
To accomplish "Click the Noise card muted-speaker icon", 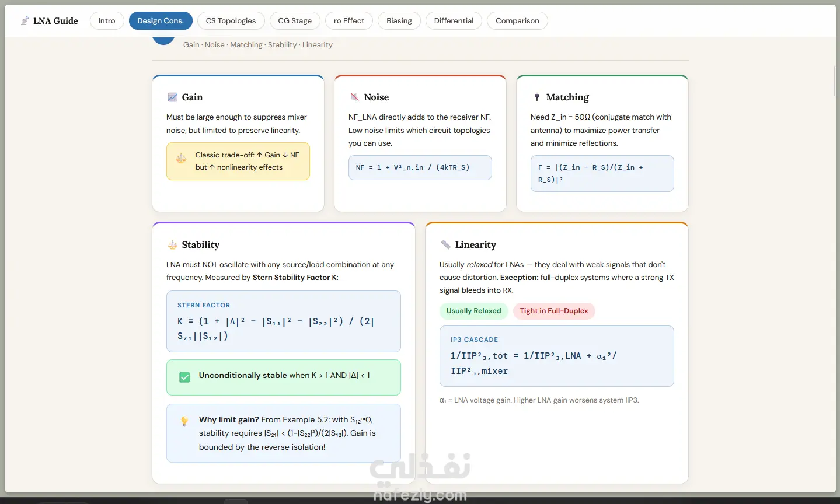I will pyautogui.click(x=354, y=97).
